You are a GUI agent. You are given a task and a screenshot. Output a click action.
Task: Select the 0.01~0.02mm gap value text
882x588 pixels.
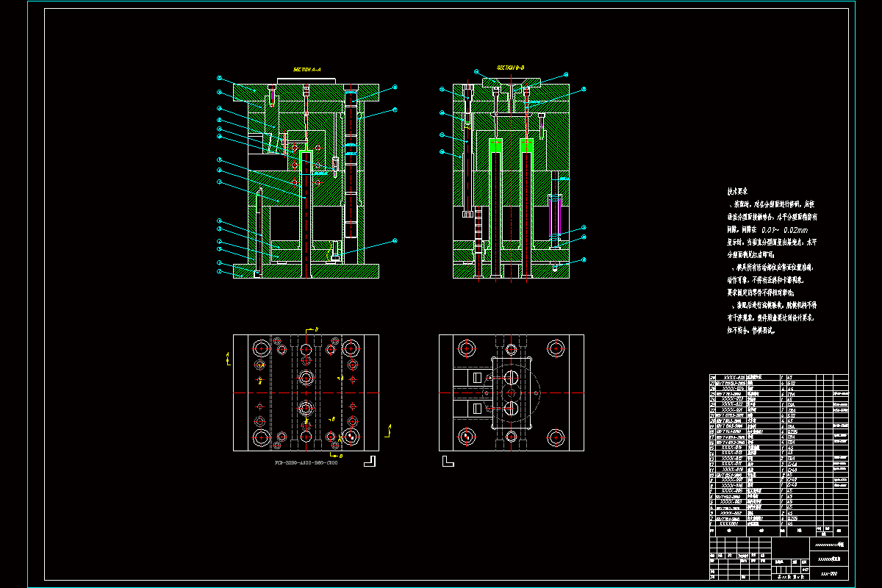(x=784, y=229)
